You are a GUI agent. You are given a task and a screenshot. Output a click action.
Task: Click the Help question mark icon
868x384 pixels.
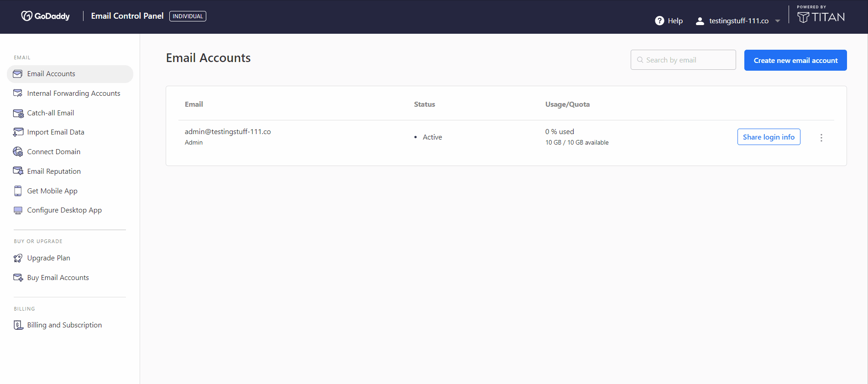(x=659, y=21)
